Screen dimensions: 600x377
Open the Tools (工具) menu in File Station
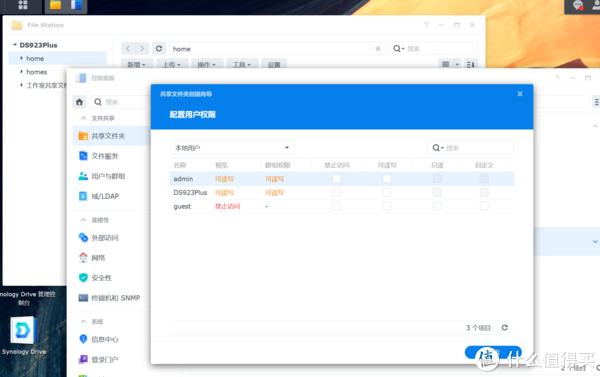tap(242, 65)
